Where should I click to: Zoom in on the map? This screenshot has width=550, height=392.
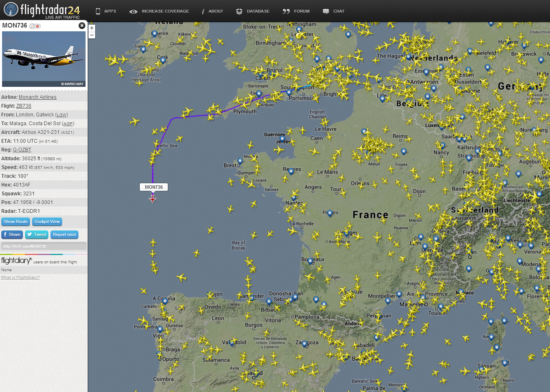coord(92,28)
